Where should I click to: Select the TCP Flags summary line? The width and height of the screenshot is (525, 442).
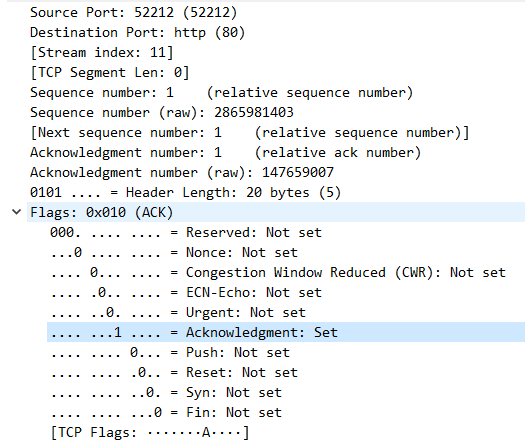(150, 432)
